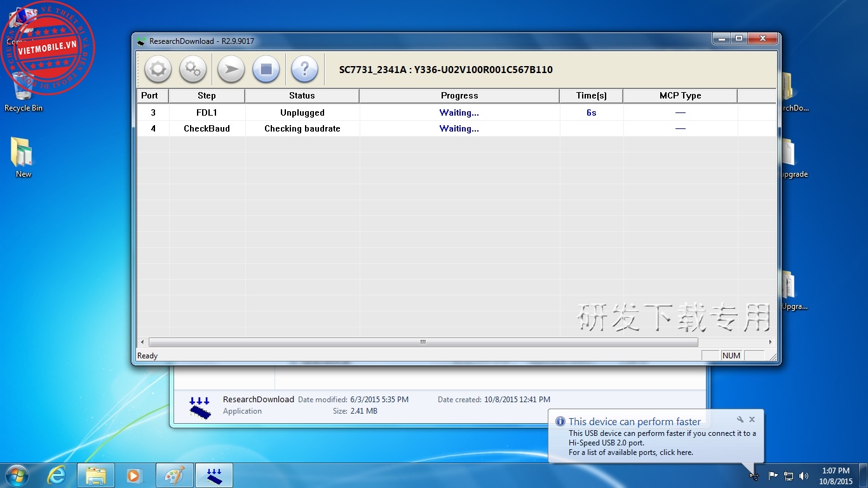Open the network tray icon
Viewport: 868px width, 488px height.
coord(789,475)
